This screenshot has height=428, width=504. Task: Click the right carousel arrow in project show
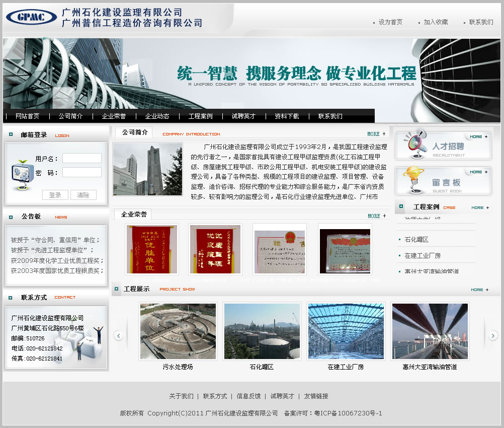click(493, 336)
